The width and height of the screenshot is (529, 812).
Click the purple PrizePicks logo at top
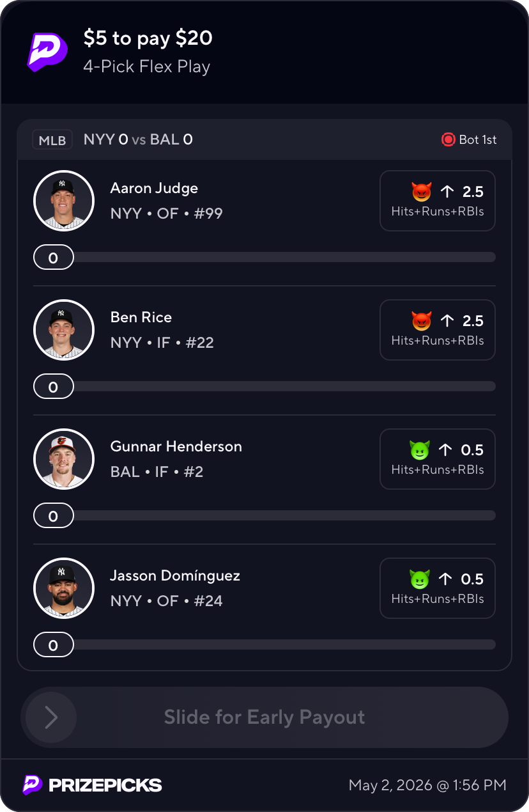coord(47,51)
